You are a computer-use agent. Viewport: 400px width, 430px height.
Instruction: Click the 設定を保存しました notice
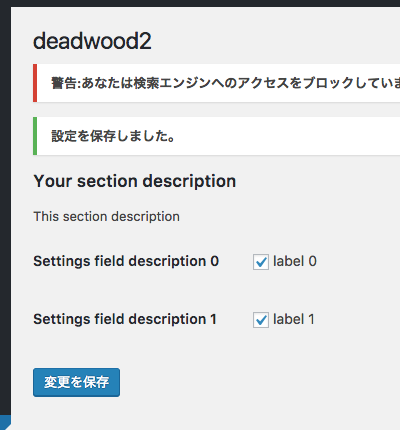217,136
